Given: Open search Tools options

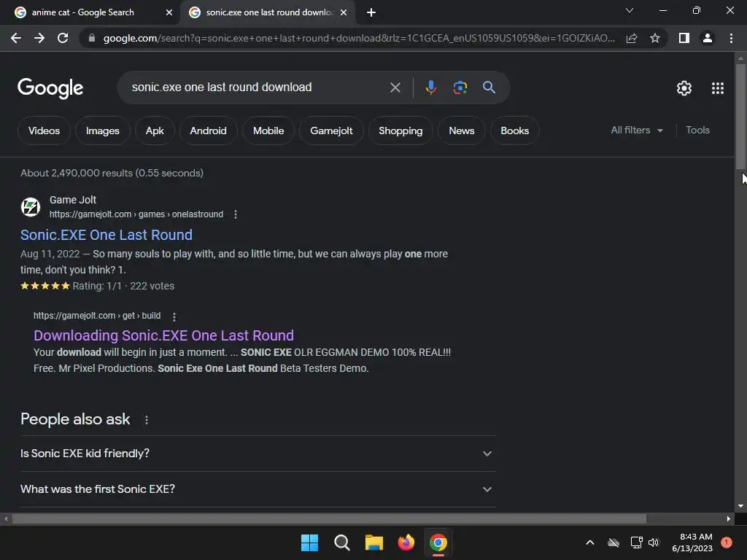Looking at the screenshot, I should pyautogui.click(x=697, y=130).
